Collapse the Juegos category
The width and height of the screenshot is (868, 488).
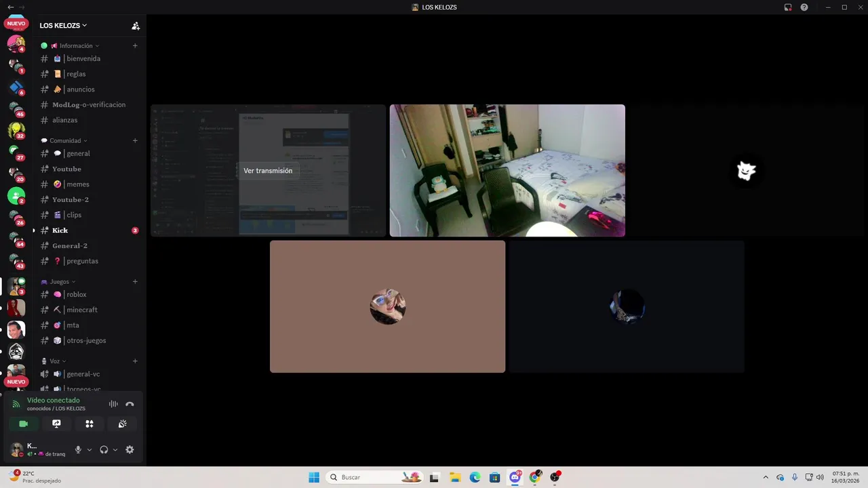click(58, 281)
